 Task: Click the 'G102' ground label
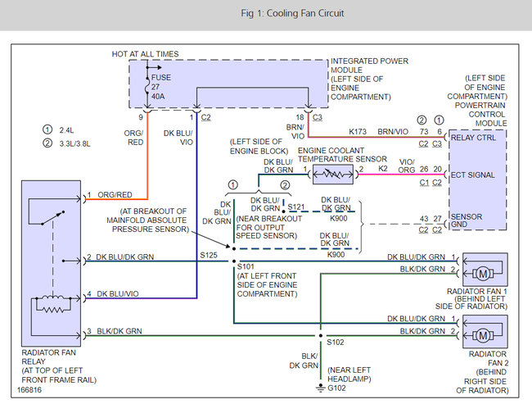336,388
